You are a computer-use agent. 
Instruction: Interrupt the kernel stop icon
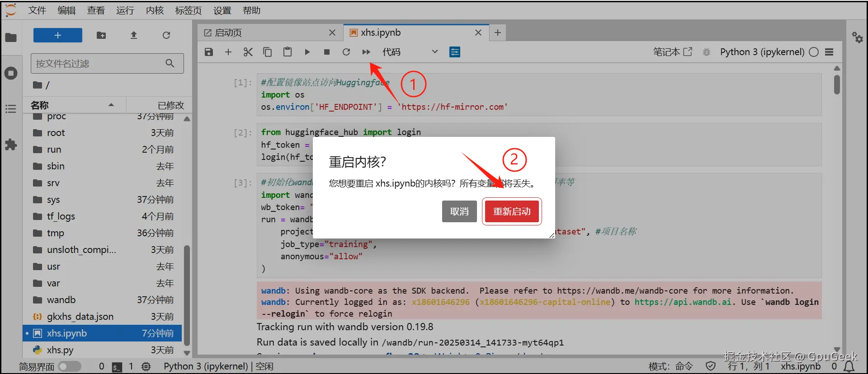[x=327, y=52]
